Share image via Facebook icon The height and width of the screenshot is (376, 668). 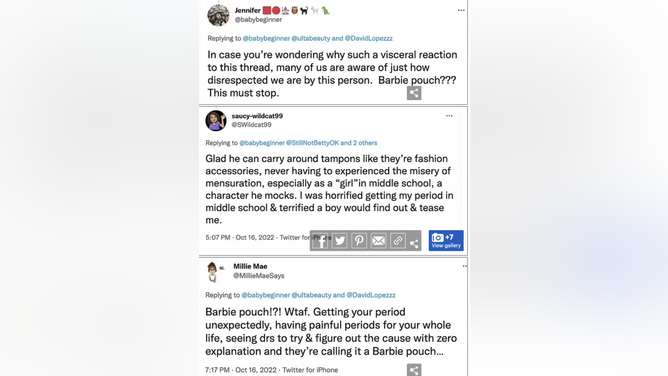(320, 241)
